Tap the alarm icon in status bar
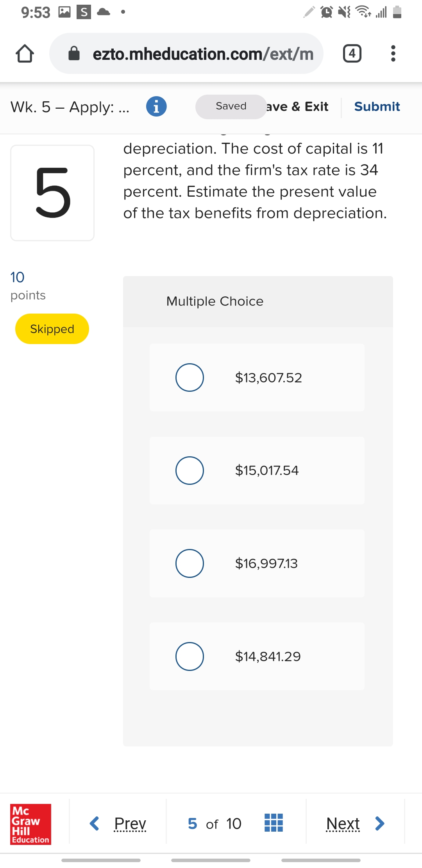422x868 pixels. [326, 12]
